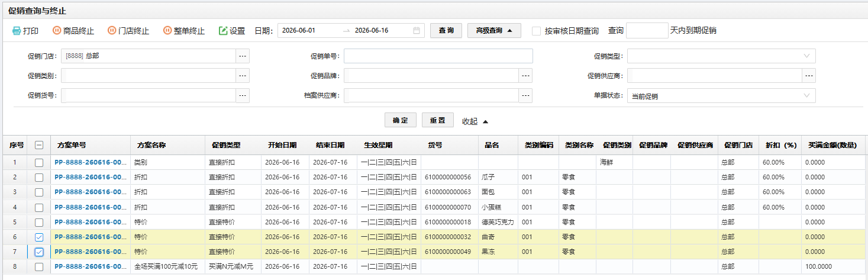Click the 促销单号 input field
868x280 pixels.
click(438, 56)
